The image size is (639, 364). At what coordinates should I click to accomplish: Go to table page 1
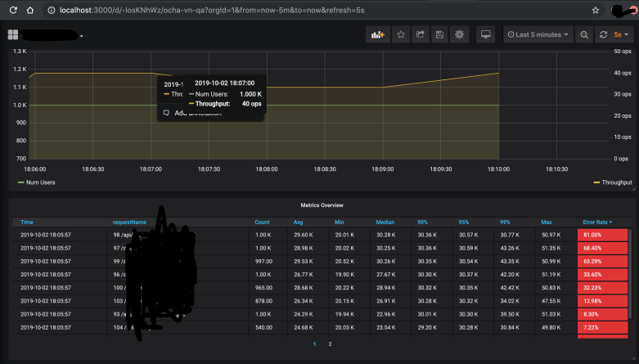point(314,344)
